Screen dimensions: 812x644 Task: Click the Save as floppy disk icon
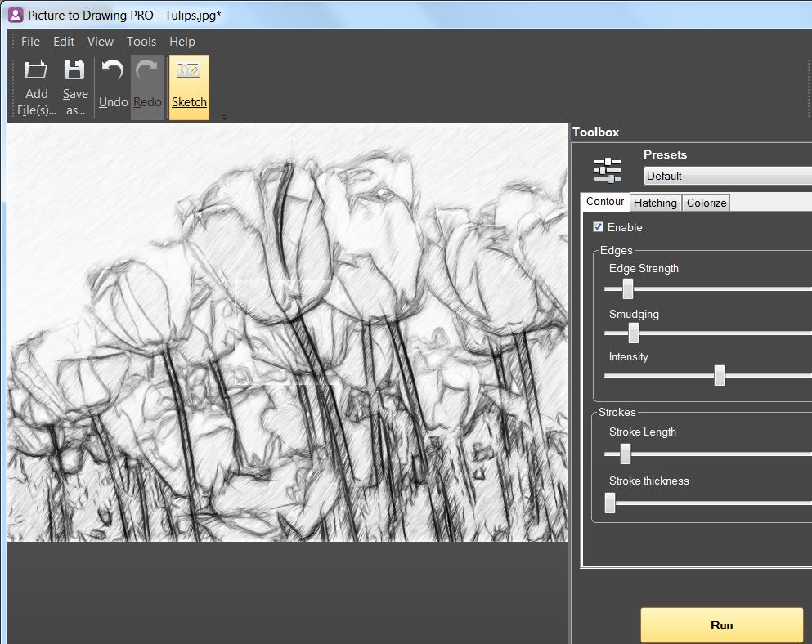tap(75, 70)
